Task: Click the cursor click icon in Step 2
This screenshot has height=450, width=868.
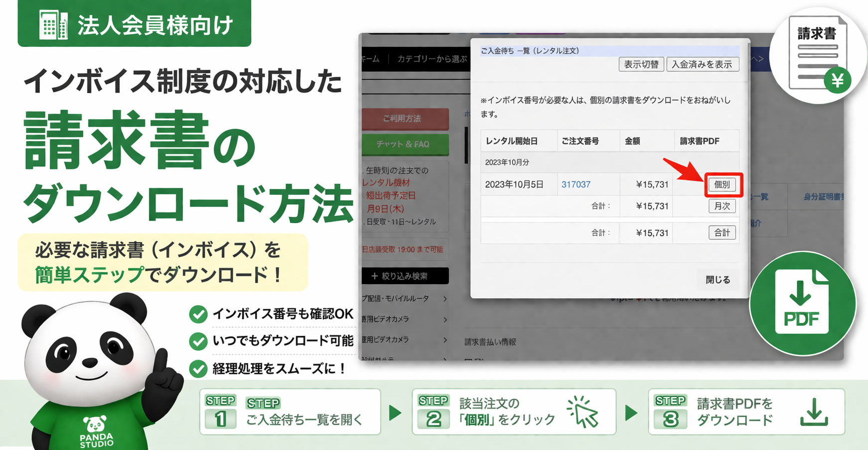Action: tap(582, 412)
